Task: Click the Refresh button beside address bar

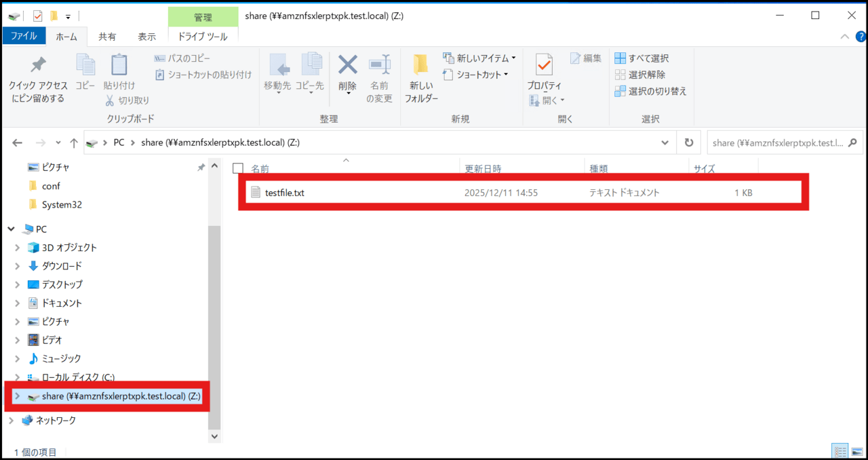Action: tap(689, 143)
